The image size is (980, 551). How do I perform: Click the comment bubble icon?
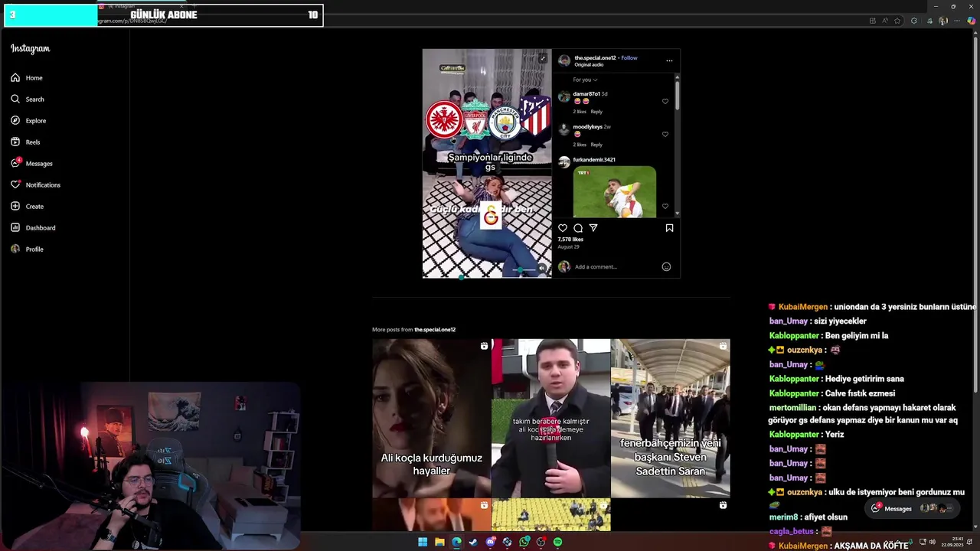[578, 228]
